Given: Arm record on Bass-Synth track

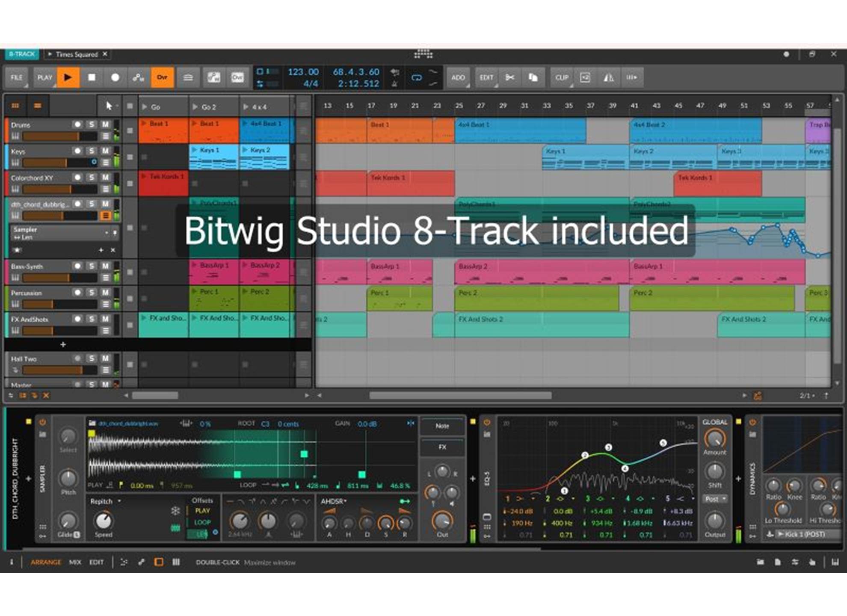Looking at the screenshot, I should 77,266.
